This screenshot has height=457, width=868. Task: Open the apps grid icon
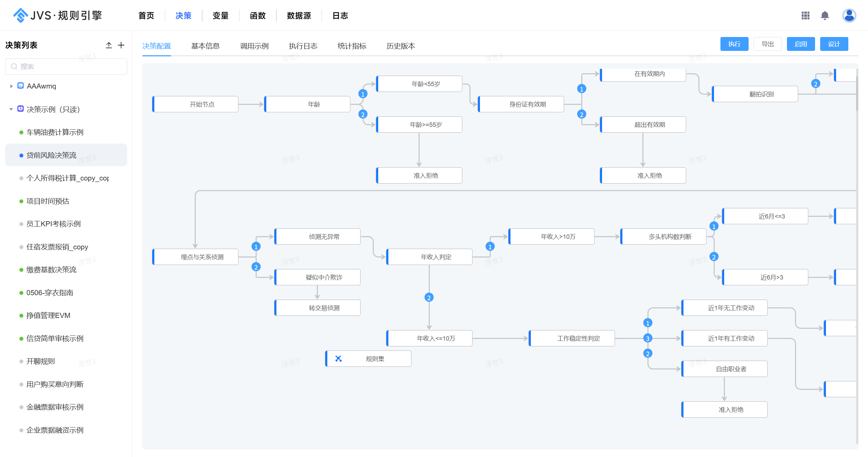pos(805,16)
